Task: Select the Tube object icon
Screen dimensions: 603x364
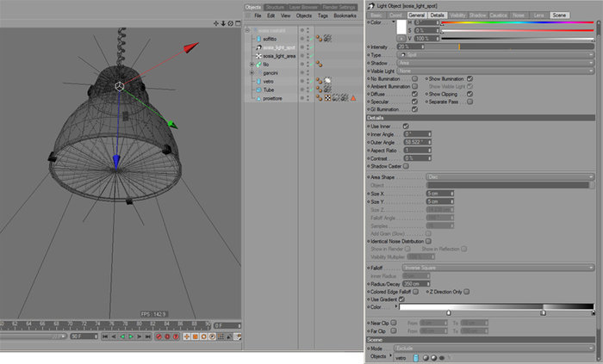Action: click(258, 89)
